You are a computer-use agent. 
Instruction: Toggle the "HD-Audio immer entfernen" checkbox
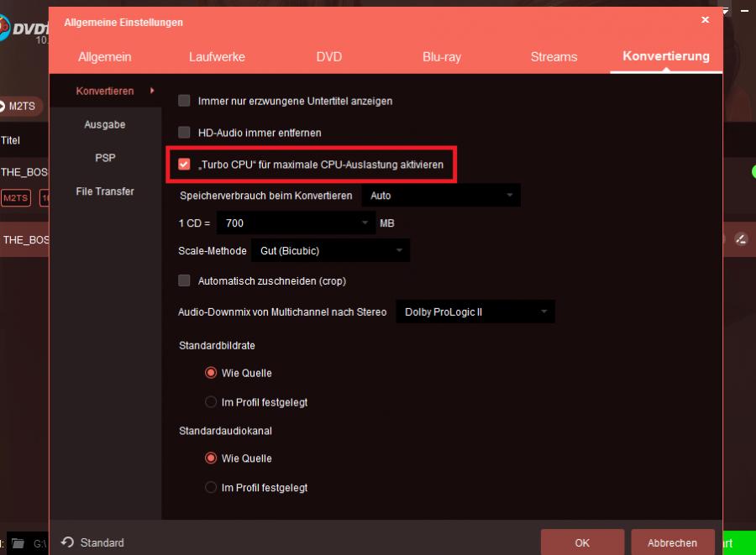tap(184, 133)
